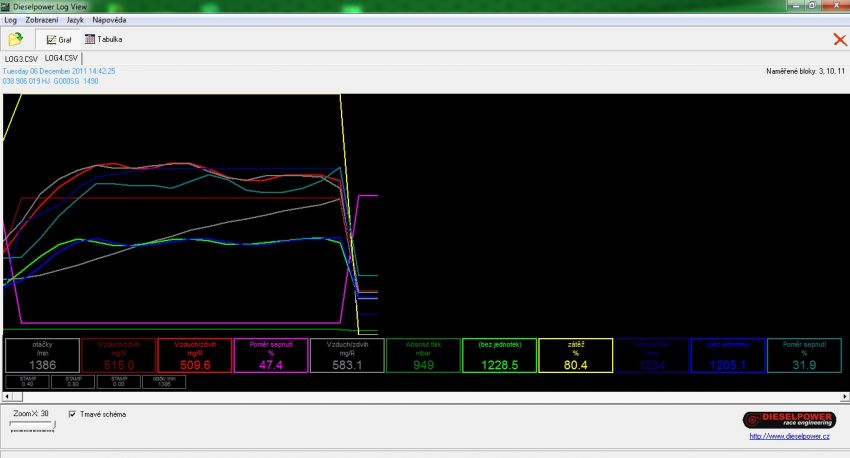850x458 pixels.
Task: Click the horizontal scrollbar left arrow
Action: point(8,397)
